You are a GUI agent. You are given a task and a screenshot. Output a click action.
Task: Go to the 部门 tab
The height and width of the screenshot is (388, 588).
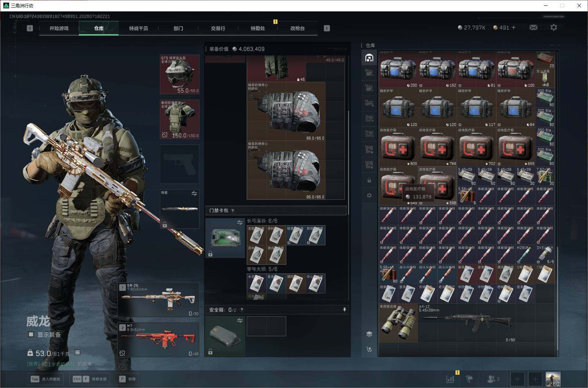178,28
